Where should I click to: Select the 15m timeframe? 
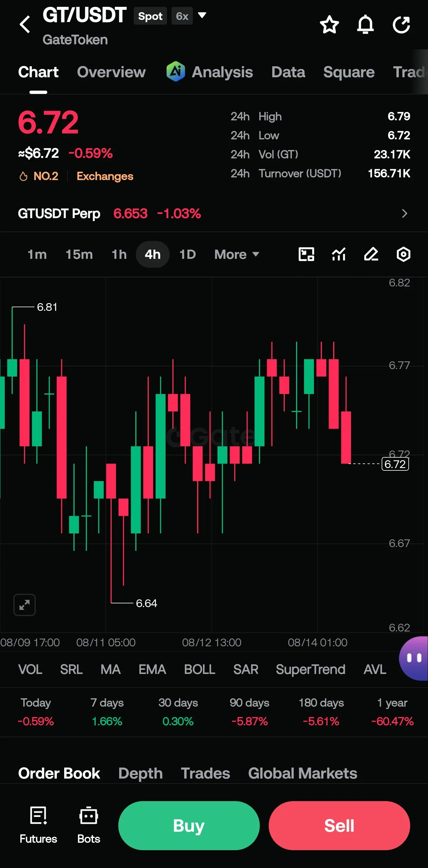point(79,254)
